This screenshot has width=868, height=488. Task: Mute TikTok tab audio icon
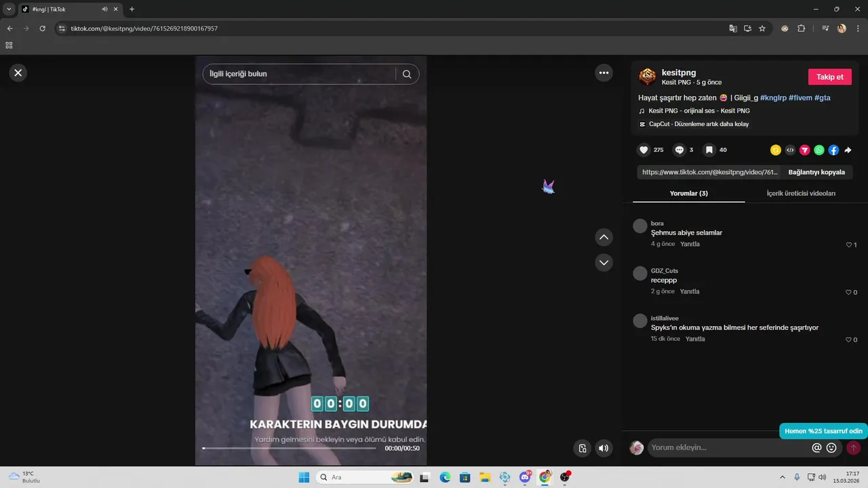[105, 9]
